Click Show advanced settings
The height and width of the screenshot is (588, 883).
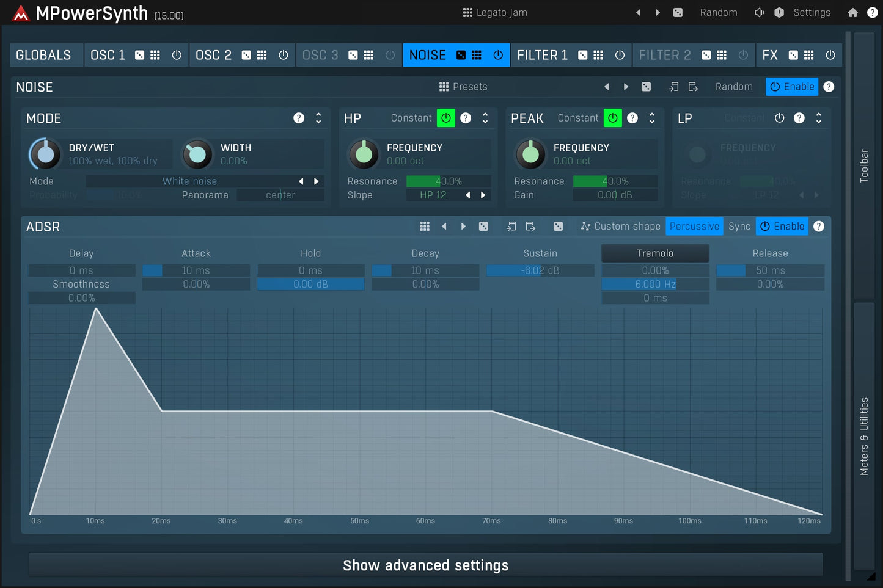click(x=426, y=565)
